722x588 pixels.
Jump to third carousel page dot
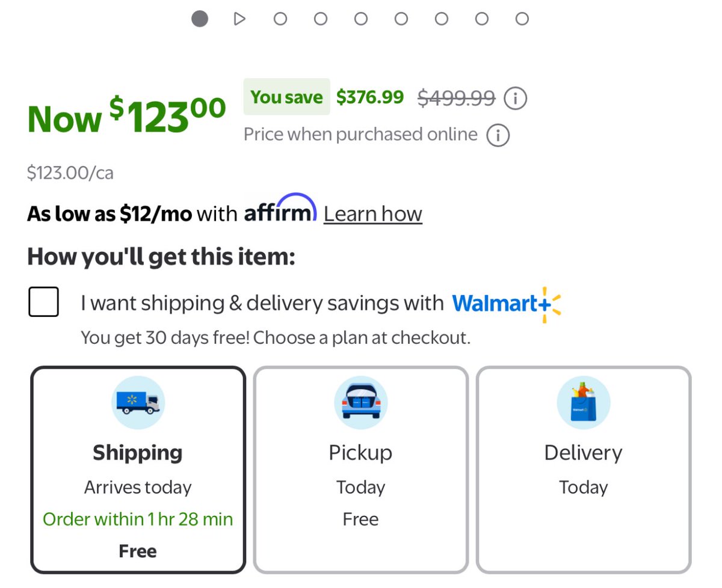(x=280, y=19)
